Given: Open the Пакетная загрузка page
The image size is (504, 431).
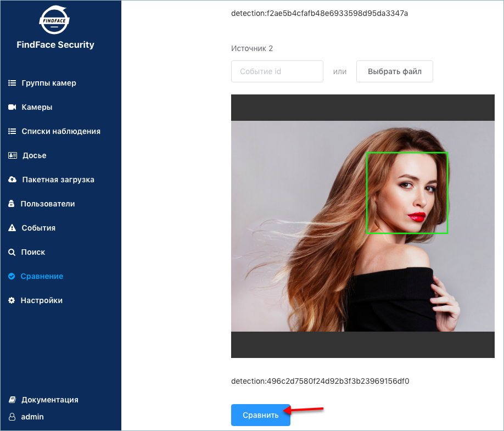Looking at the screenshot, I should coord(58,180).
